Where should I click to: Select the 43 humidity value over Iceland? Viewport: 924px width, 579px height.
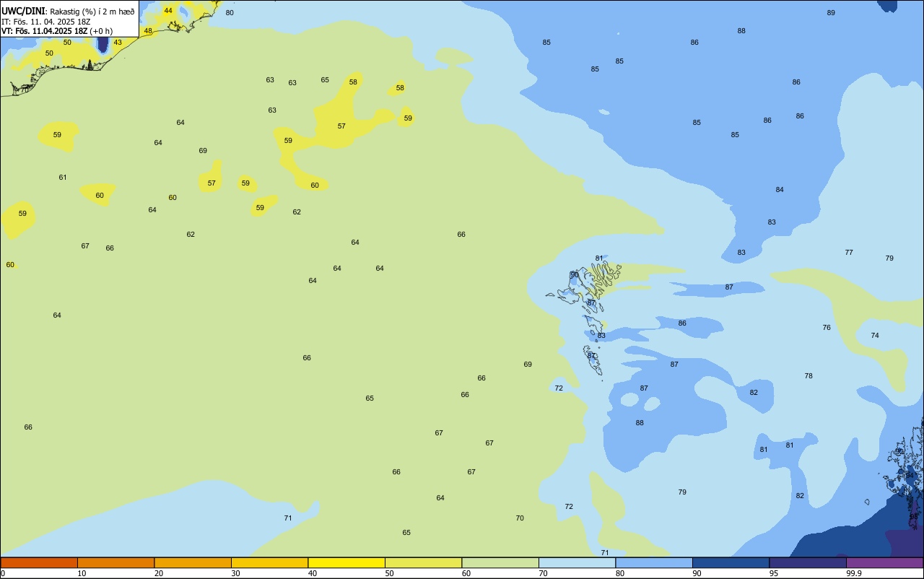118,43
